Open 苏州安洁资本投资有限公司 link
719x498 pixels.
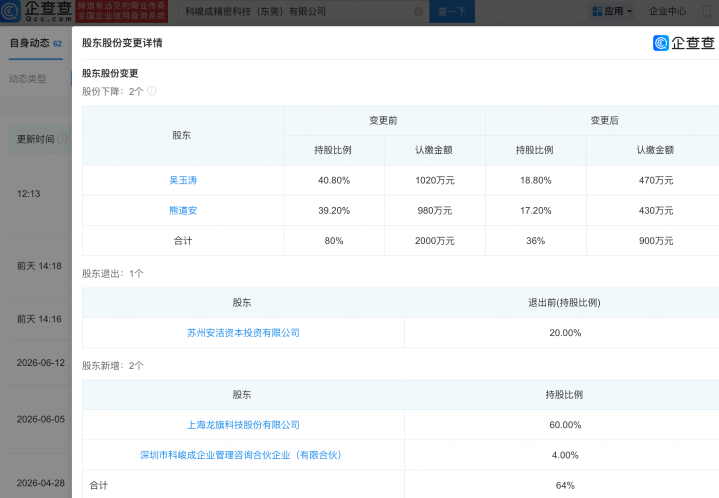coord(243,333)
